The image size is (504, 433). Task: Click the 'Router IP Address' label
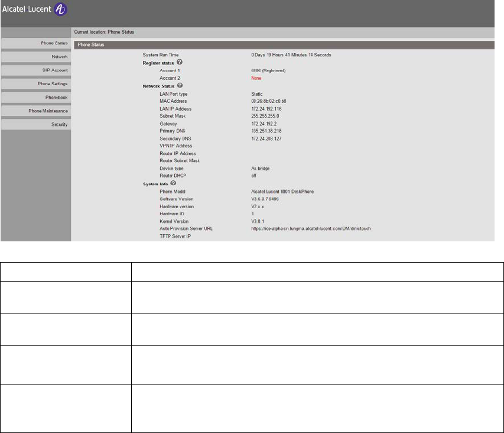pyautogui.click(x=178, y=153)
